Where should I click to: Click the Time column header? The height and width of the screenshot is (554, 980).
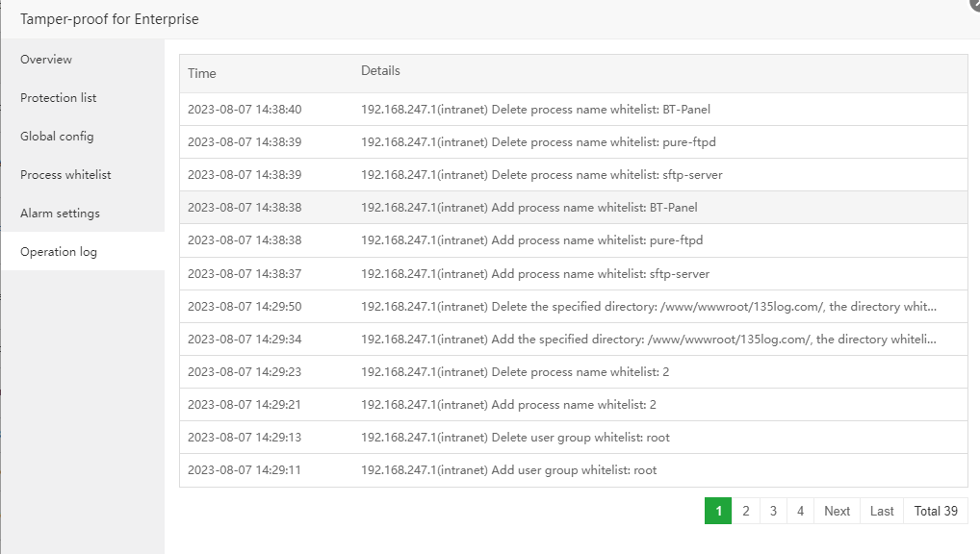point(202,73)
